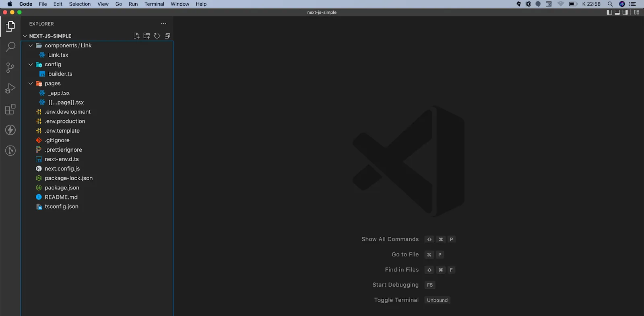Open Explorer more actions ellipsis
The height and width of the screenshot is (316, 644).
coord(163,24)
